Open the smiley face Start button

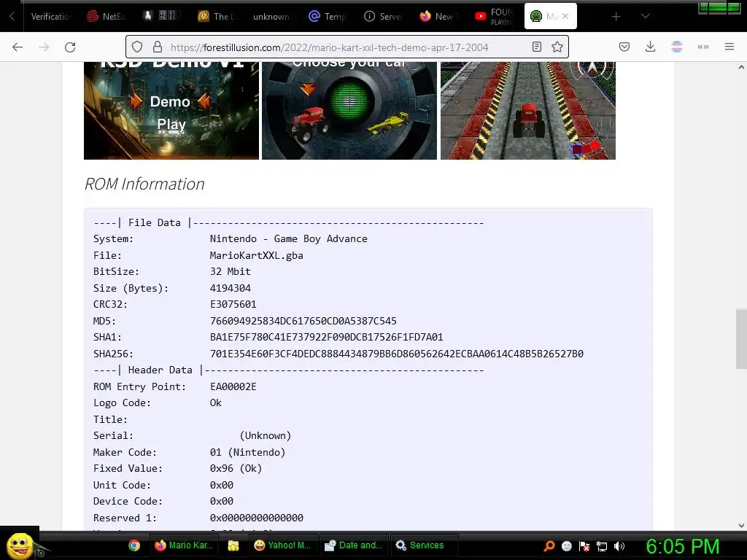(x=20, y=545)
